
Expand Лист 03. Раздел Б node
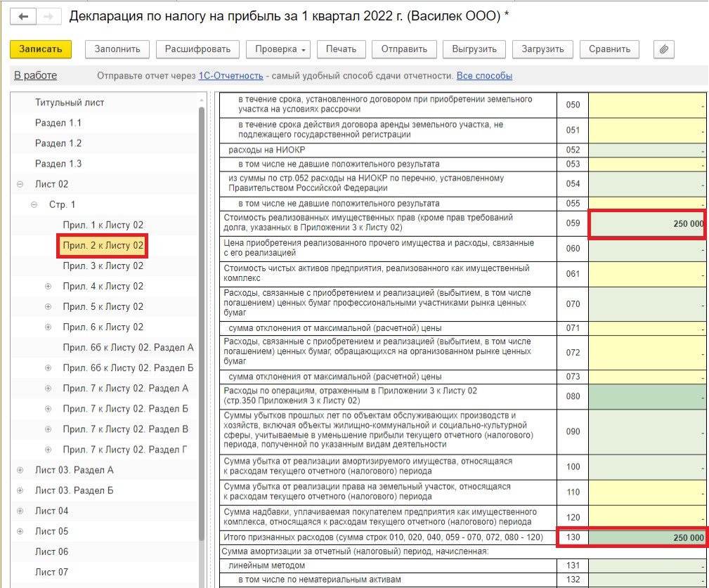20,490
